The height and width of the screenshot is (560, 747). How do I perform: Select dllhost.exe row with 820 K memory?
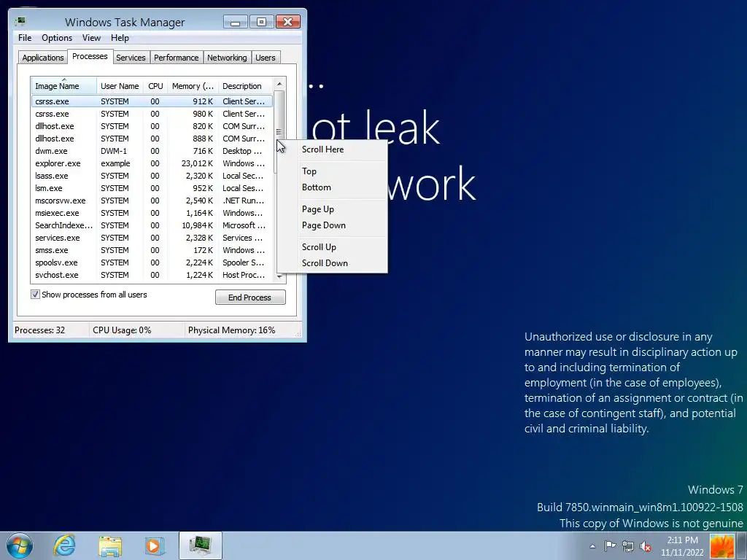point(152,126)
